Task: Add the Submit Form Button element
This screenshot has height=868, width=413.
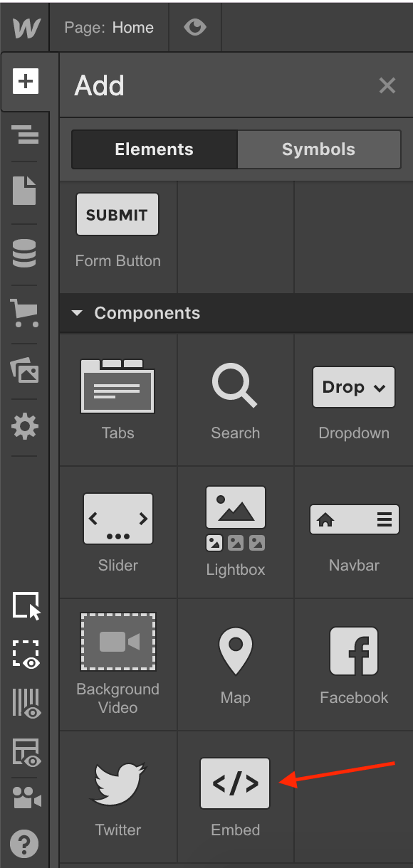Action: click(x=117, y=213)
